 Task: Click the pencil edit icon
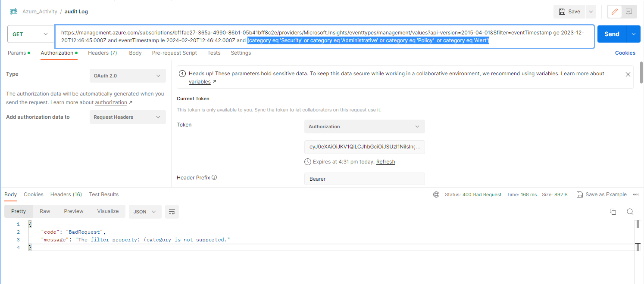pyautogui.click(x=615, y=12)
